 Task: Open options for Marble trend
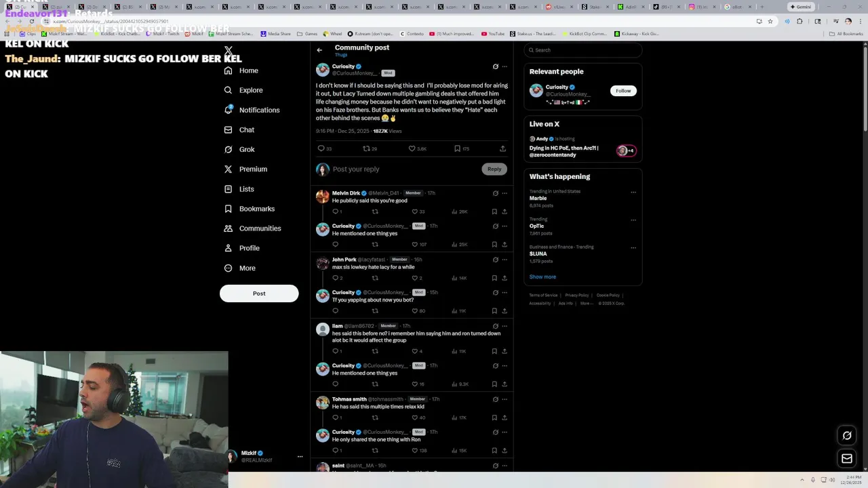[633, 192]
